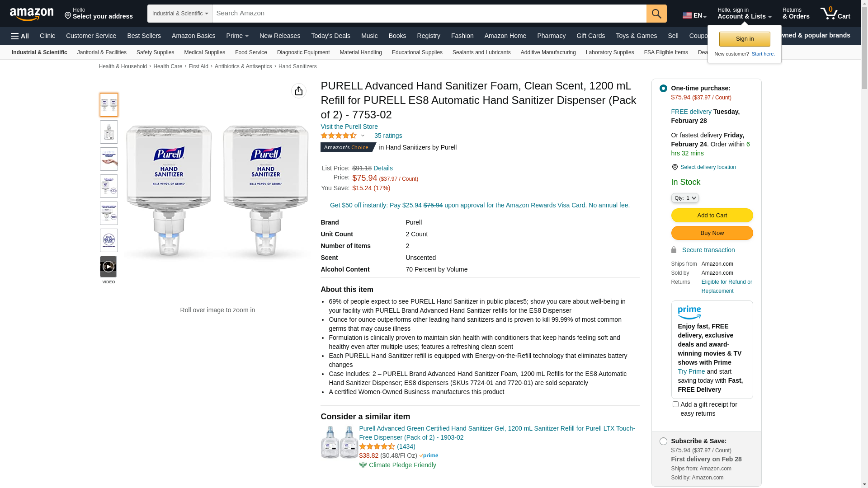Open Today's Deals in navigation bar
Viewport: 868px width, 488px height.
330,36
